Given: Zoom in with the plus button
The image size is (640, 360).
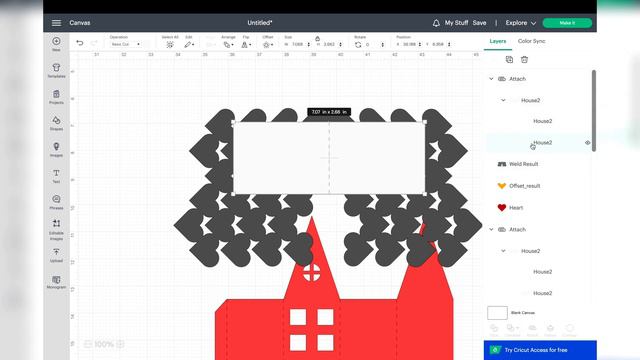Looking at the screenshot, I should [120, 344].
